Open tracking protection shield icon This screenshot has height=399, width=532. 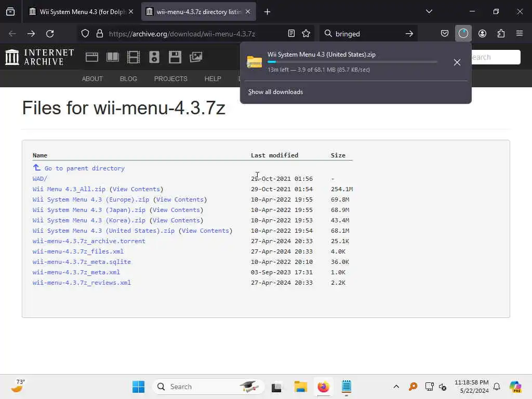point(85,34)
